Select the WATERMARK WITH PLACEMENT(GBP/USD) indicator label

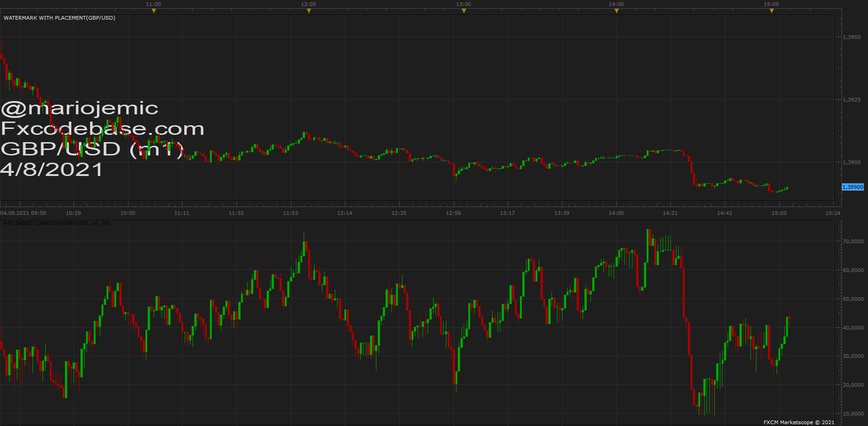tap(59, 18)
